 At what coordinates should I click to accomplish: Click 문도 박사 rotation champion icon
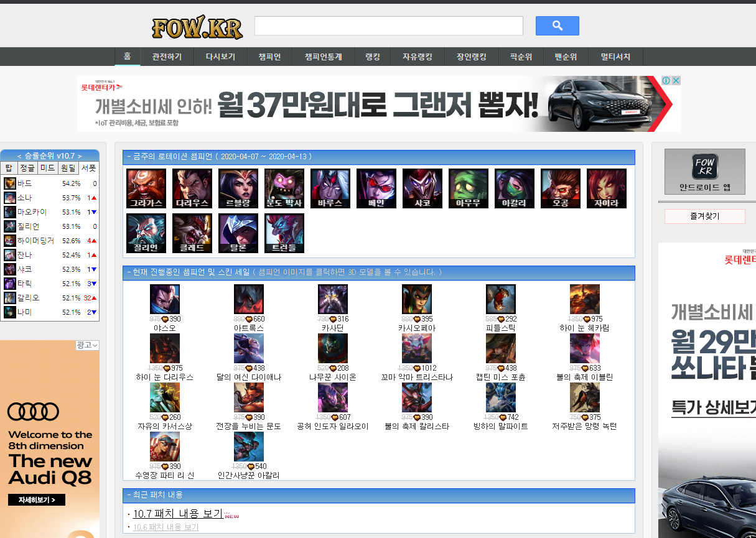(284, 188)
